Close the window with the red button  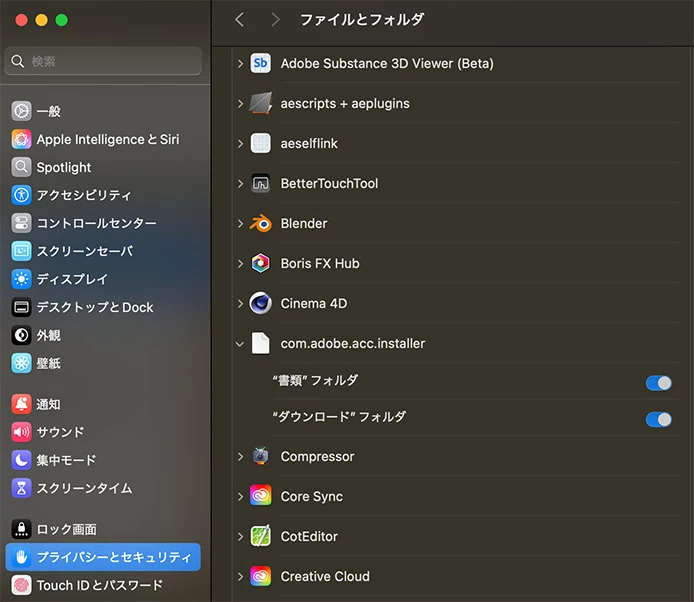21,20
